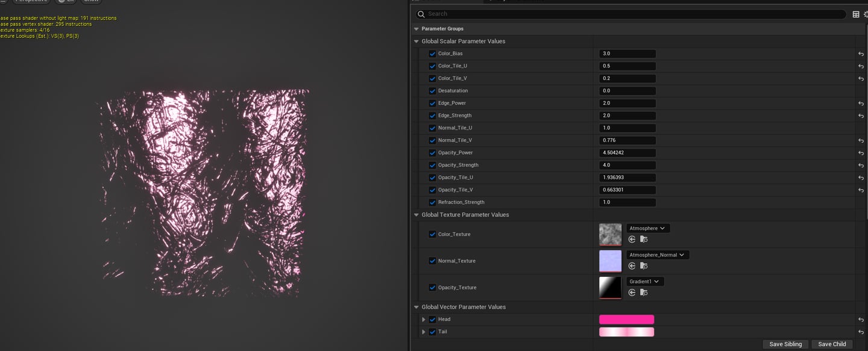The height and width of the screenshot is (351, 868).
Task: Use selected asset for Opacity_Texture
Action: point(632,292)
